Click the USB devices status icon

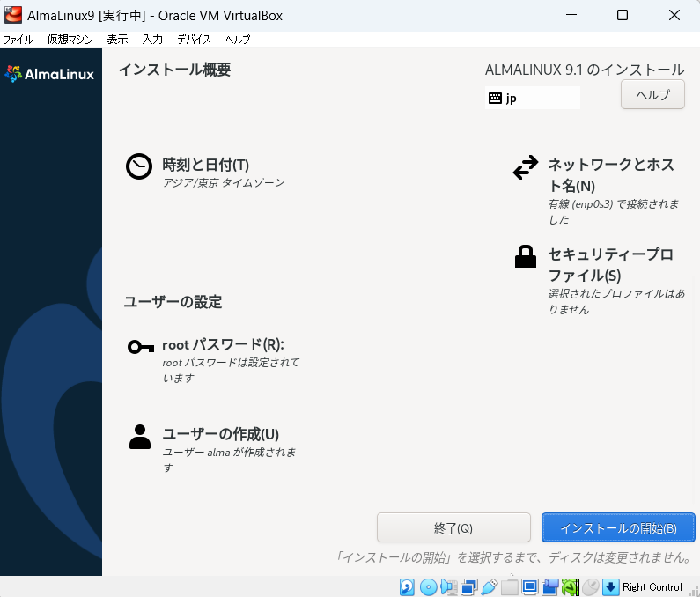pos(490,586)
